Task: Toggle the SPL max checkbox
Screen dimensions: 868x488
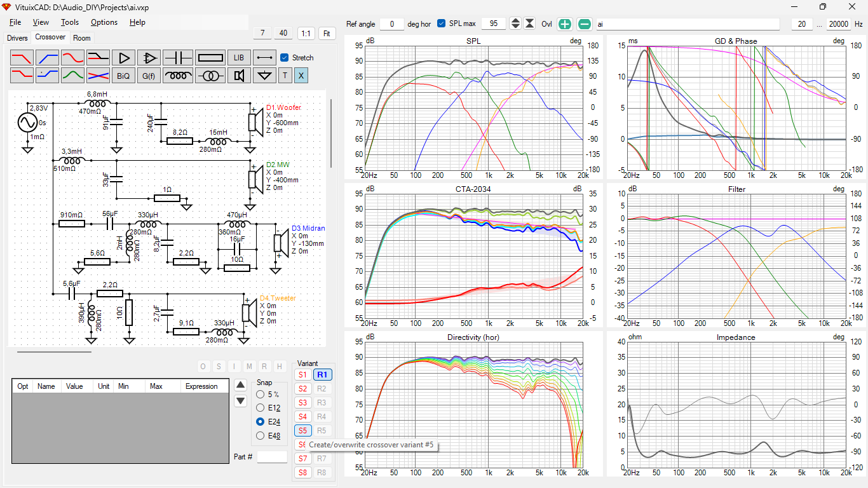Action: coord(442,24)
